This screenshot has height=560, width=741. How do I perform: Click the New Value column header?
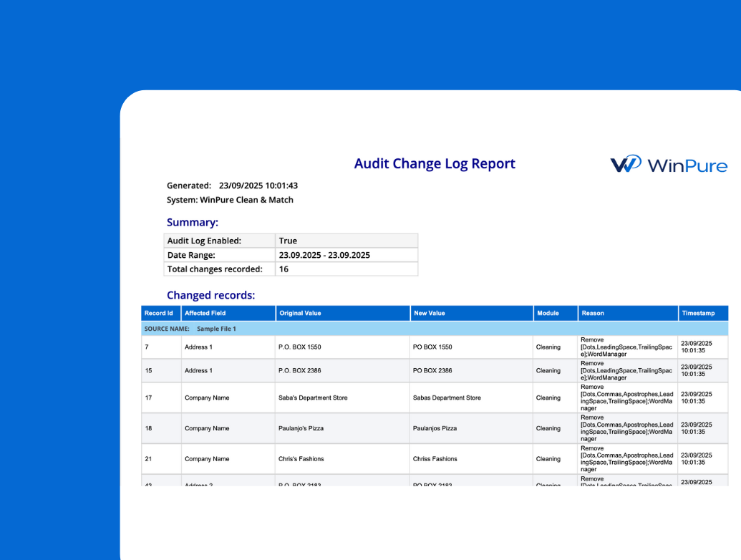coord(431,313)
